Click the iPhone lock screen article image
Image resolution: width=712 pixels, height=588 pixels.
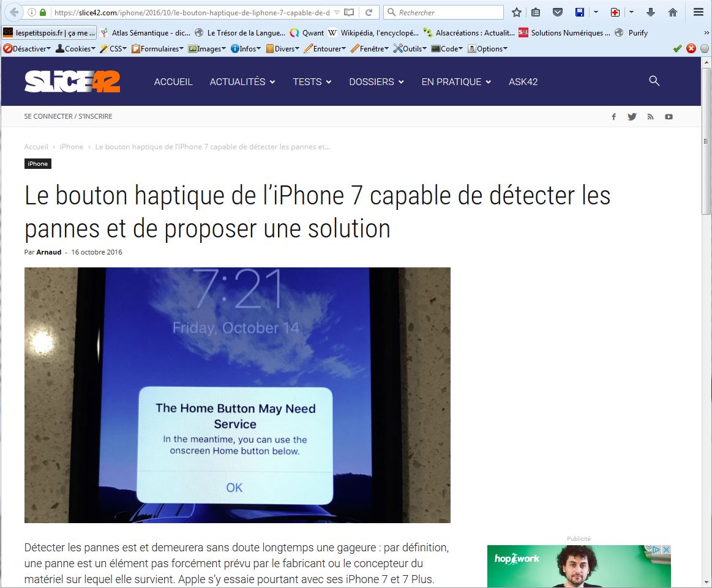coord(237,395)
